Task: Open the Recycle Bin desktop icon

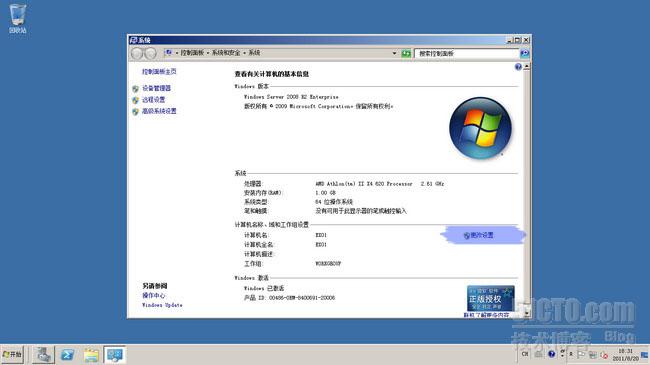Action: pyautogui.click(x=17, y=19)
